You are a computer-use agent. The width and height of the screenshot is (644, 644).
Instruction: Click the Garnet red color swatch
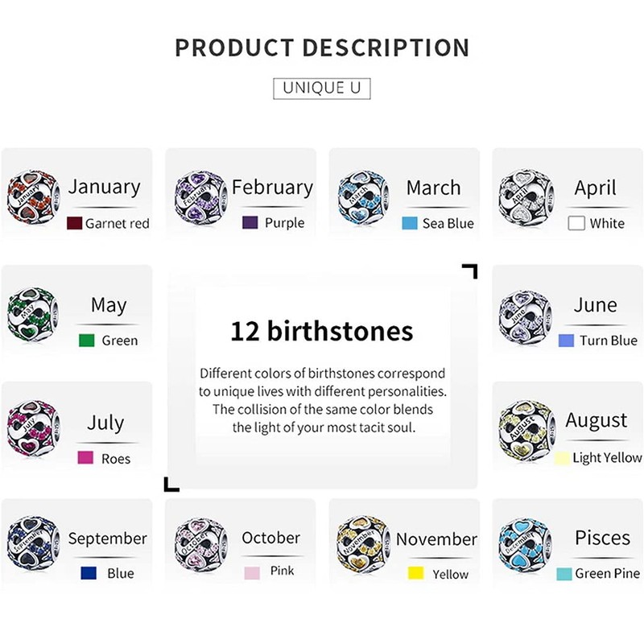[x=75, y=223]
